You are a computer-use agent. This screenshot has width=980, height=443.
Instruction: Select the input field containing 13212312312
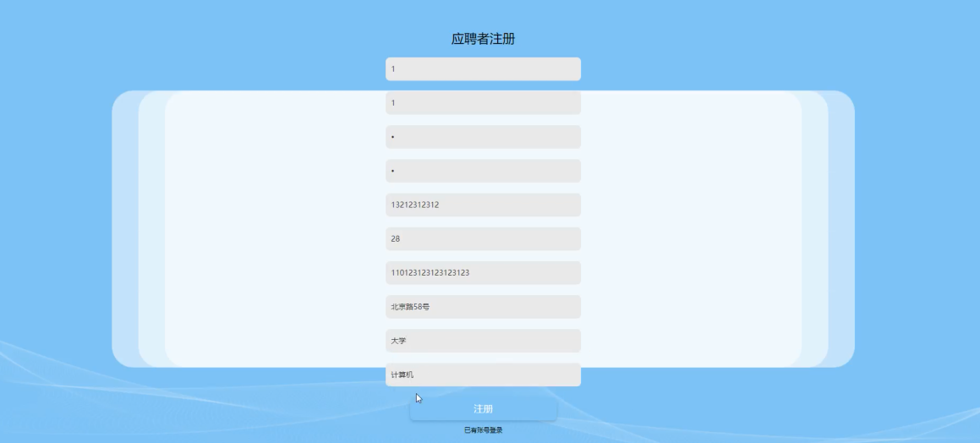pos(483,205)
